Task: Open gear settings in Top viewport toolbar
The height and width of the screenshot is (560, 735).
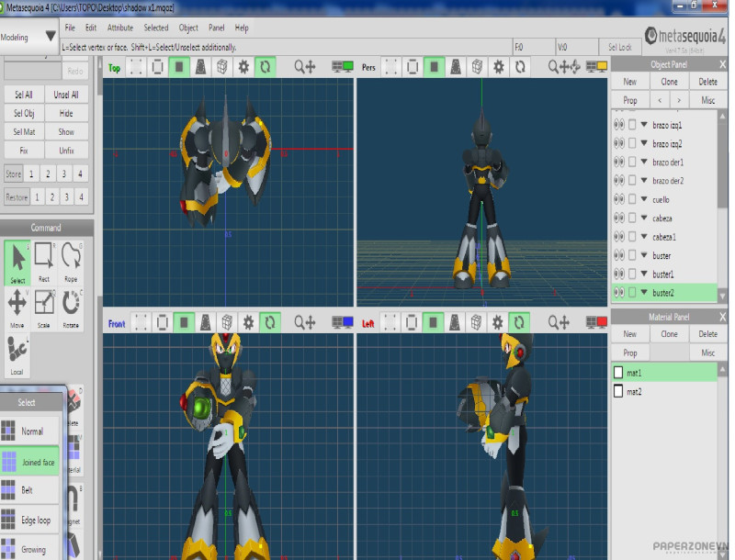Action: point(243,67)
